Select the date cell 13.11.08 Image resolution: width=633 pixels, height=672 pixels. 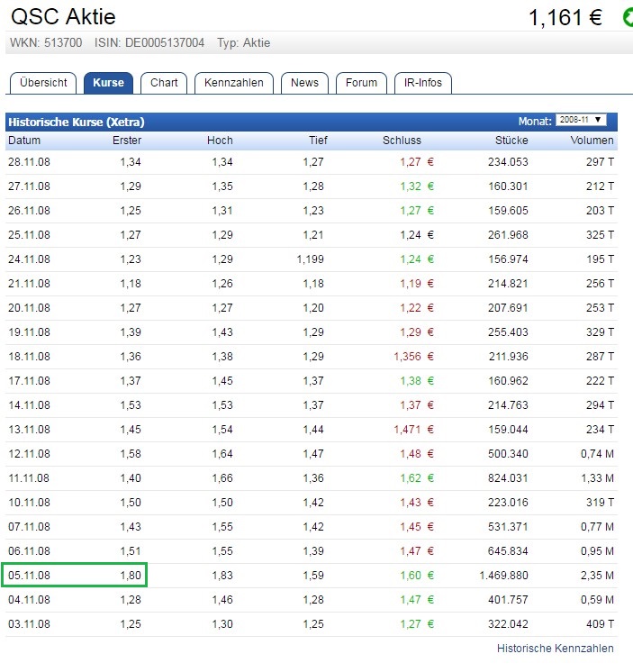29,430
